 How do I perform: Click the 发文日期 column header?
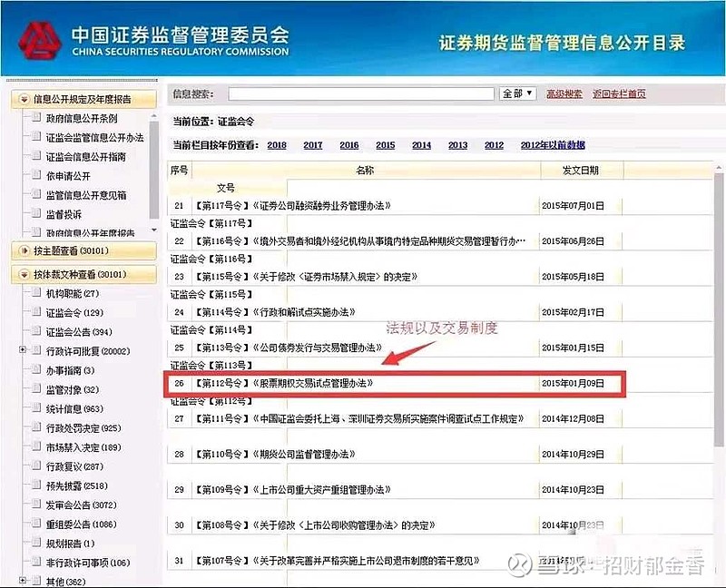point(581,171)
